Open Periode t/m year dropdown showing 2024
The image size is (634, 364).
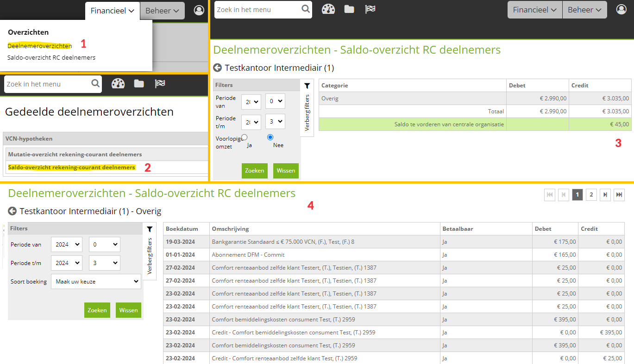pos(66,263)
